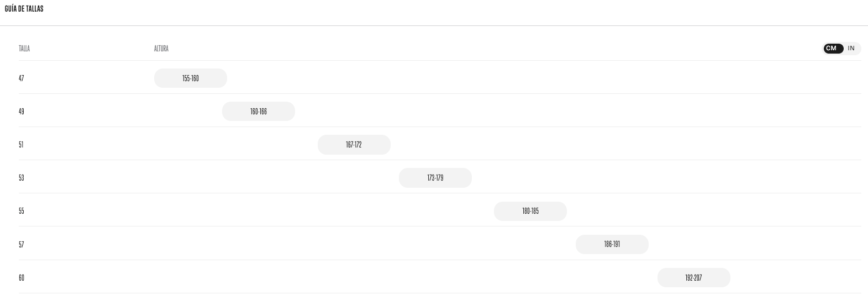The height and width of the screenshot is (295, 868).
Task: Pick the 186-191 height pill
Action: (x=612, y=244)
